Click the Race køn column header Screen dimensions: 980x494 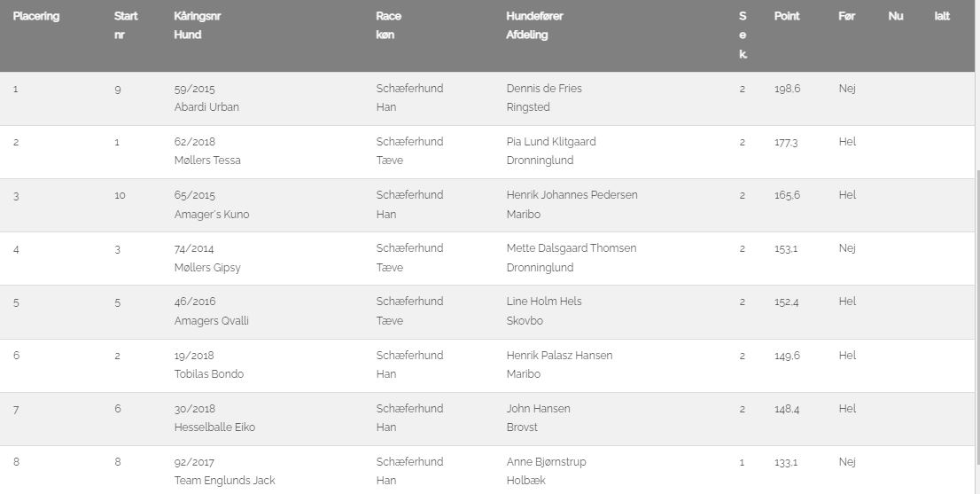point(388,26)
